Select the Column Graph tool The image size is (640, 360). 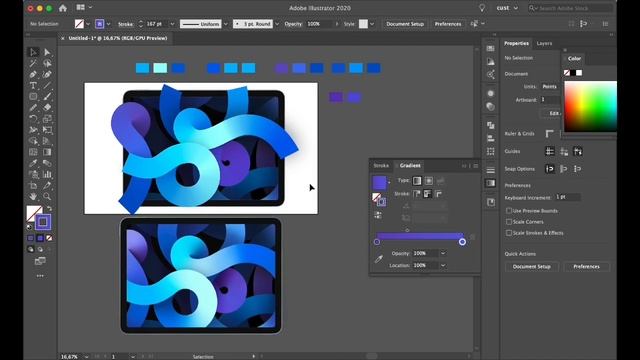click(47, 174)
